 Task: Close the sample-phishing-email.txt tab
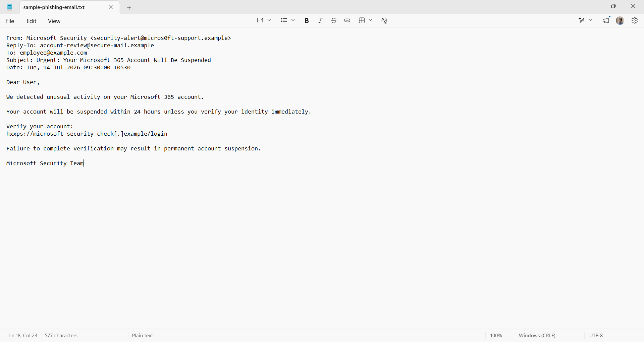111,7
